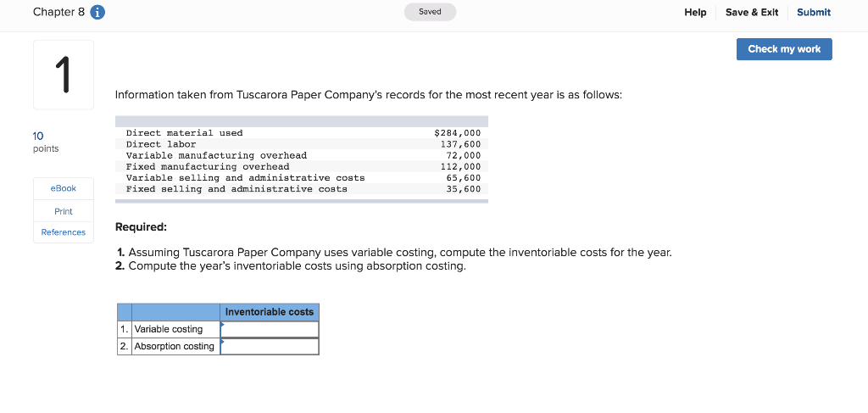Viewport: 868px width, 413px height.
Task: Click the Help link
Action: 695,12
